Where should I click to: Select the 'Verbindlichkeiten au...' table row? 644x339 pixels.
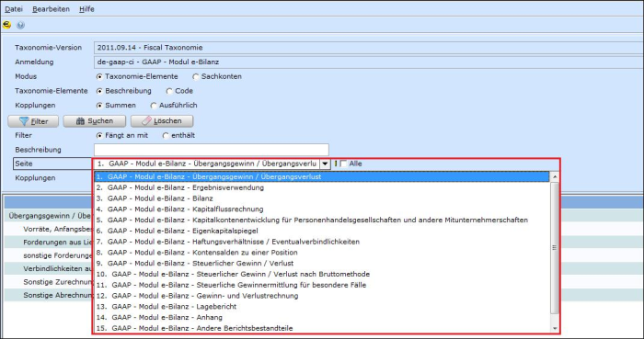coord(49,269)
